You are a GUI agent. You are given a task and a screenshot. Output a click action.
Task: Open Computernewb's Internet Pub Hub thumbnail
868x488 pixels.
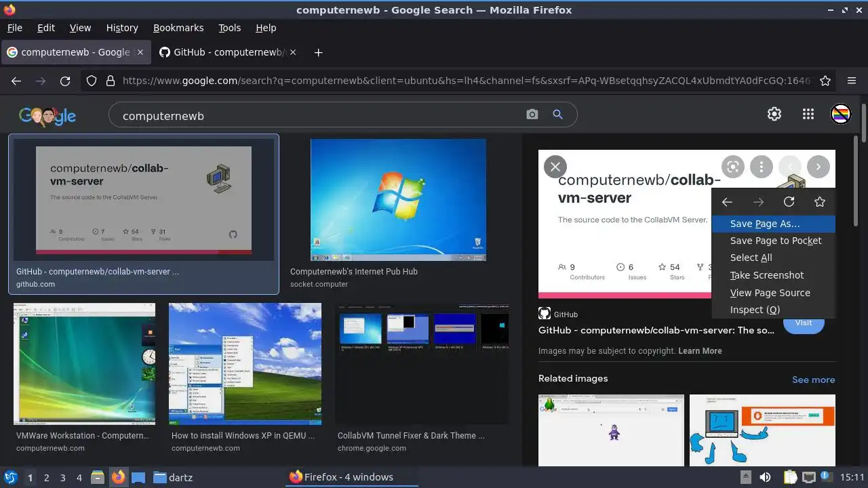(x=398, y=200)
